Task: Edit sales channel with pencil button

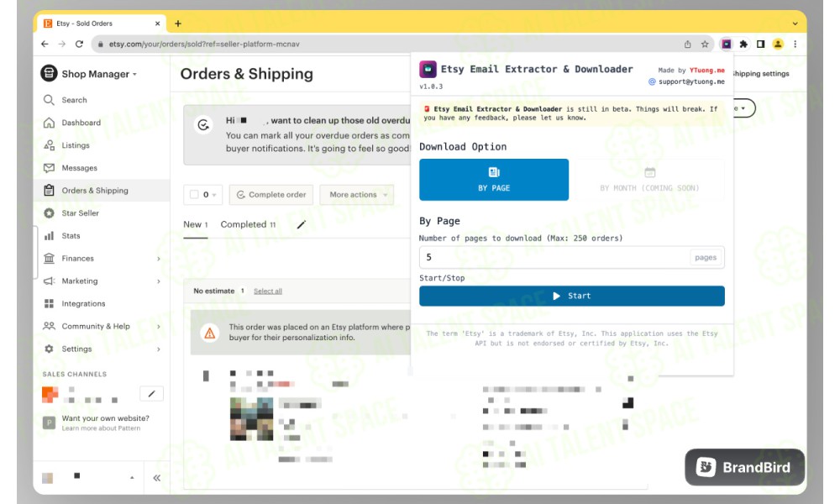Action: (151, 394)
